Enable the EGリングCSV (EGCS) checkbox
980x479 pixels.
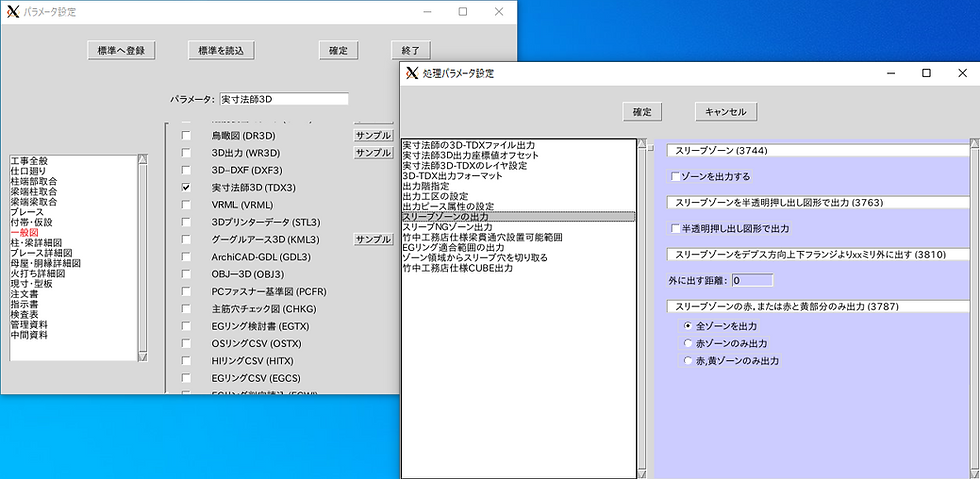coord(186,378)
